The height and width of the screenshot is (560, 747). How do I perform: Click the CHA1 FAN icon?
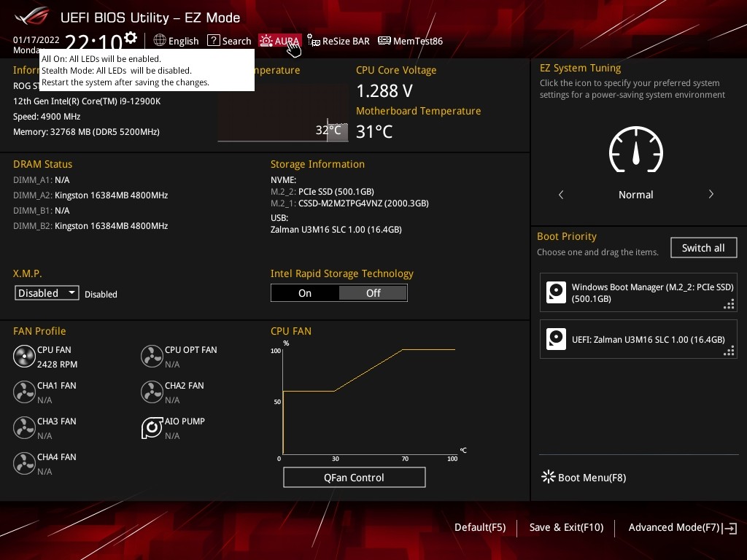[x=24, y=392]
